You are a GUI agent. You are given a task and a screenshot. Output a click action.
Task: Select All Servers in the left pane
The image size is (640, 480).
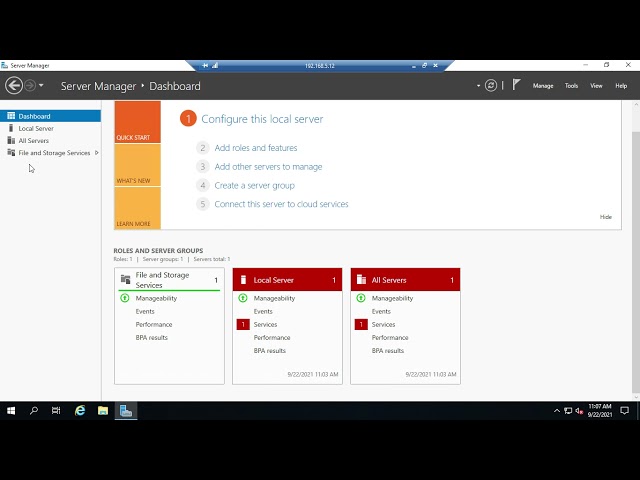coord(50,141)
